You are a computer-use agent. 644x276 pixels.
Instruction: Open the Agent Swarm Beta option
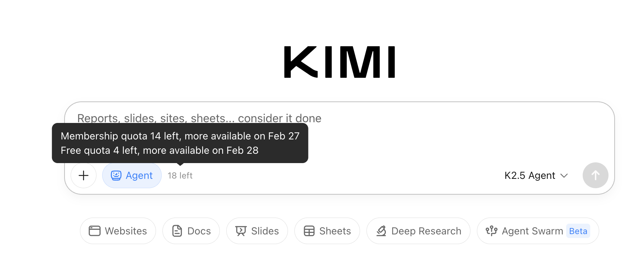click(538, 231)
